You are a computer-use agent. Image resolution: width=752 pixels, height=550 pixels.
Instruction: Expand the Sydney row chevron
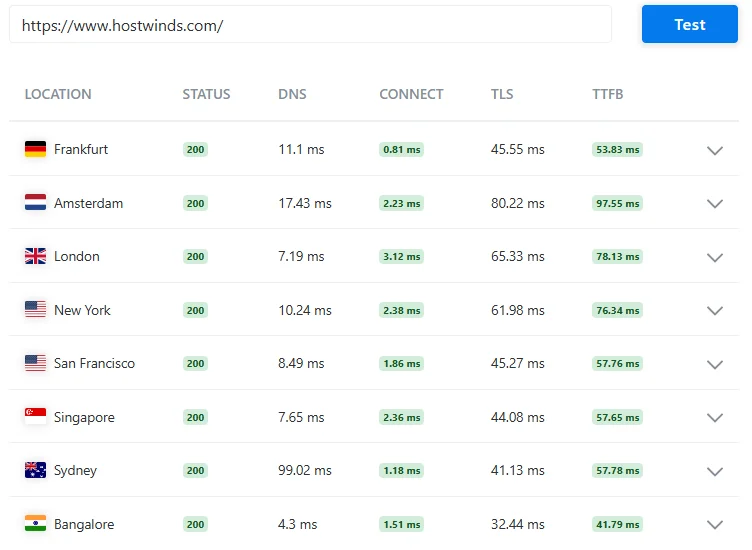(715, 471)
